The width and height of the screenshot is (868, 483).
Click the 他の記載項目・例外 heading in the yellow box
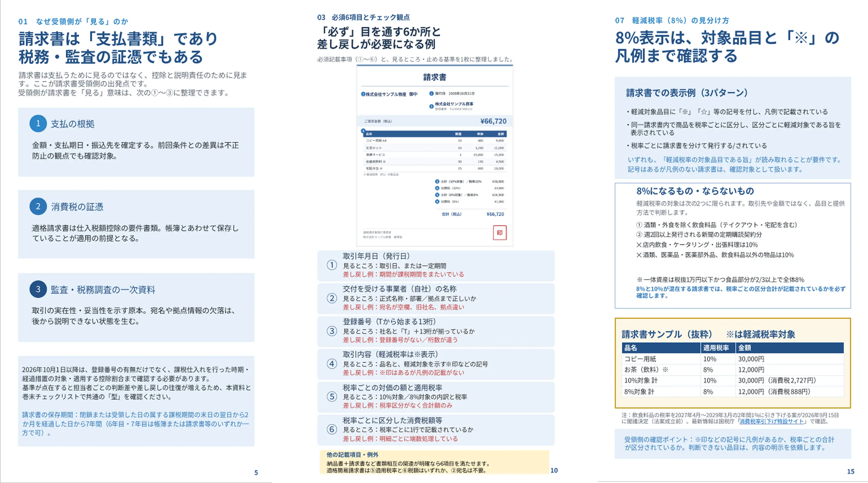[x=352, y=455]
